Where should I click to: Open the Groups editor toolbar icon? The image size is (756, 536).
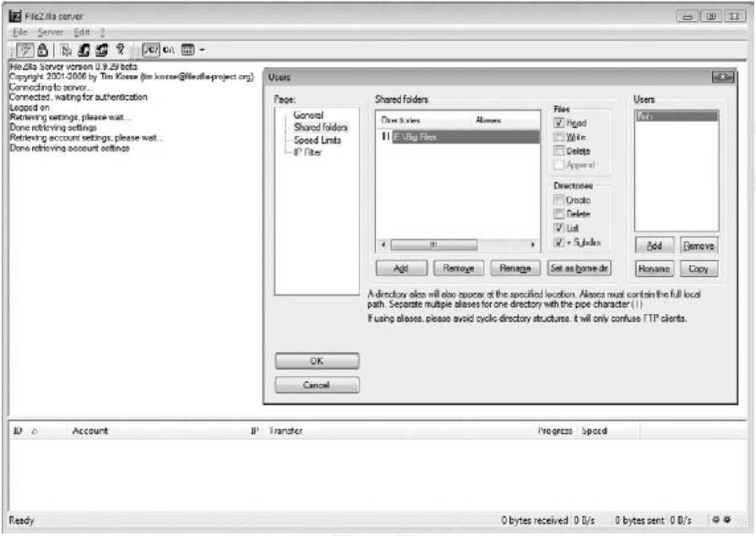click(101, 50)
